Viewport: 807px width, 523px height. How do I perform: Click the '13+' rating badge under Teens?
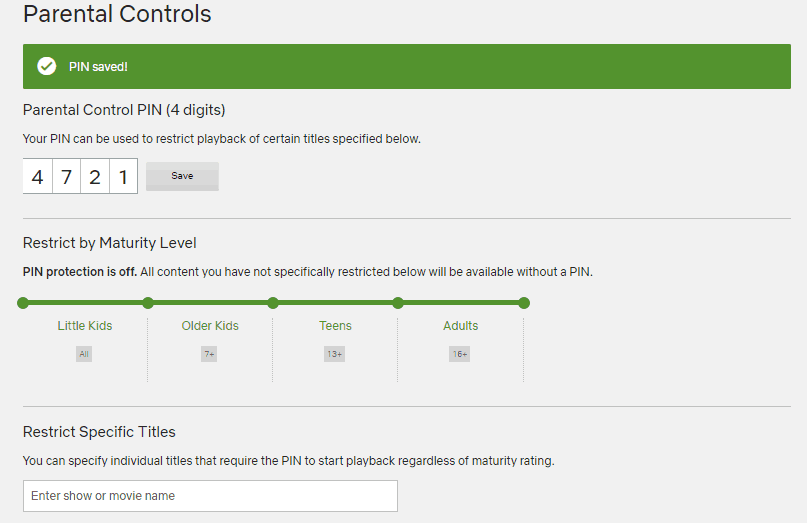tap(334, 354)
